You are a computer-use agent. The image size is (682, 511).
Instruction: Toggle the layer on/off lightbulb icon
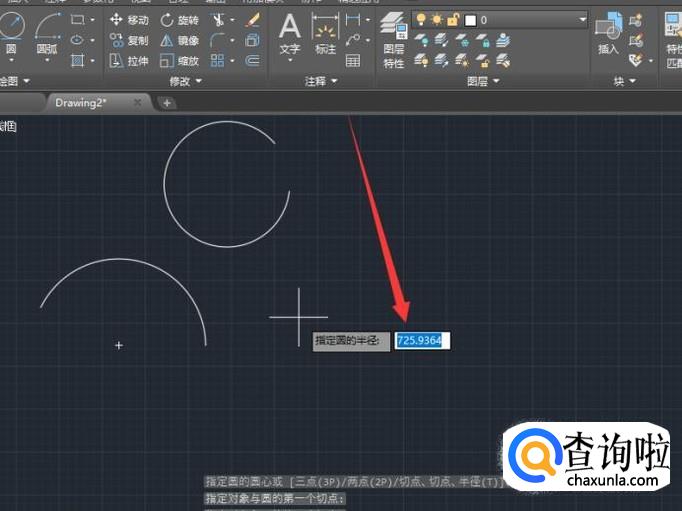click(421, 20)
